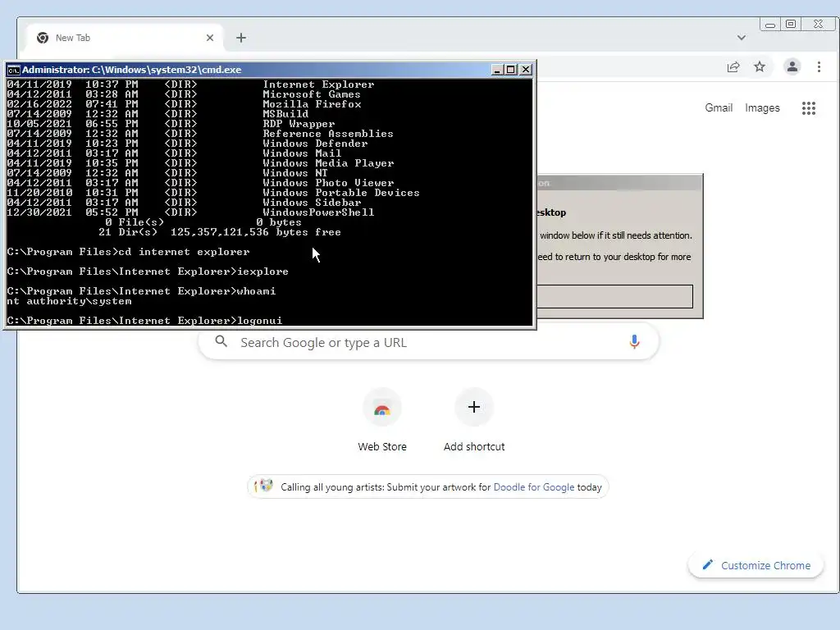Image resolution: width=840 pixels, height=630 pixels.
Task: Click the 'WindowsPowerShell' directory entry
Action: tap(318, 212)
